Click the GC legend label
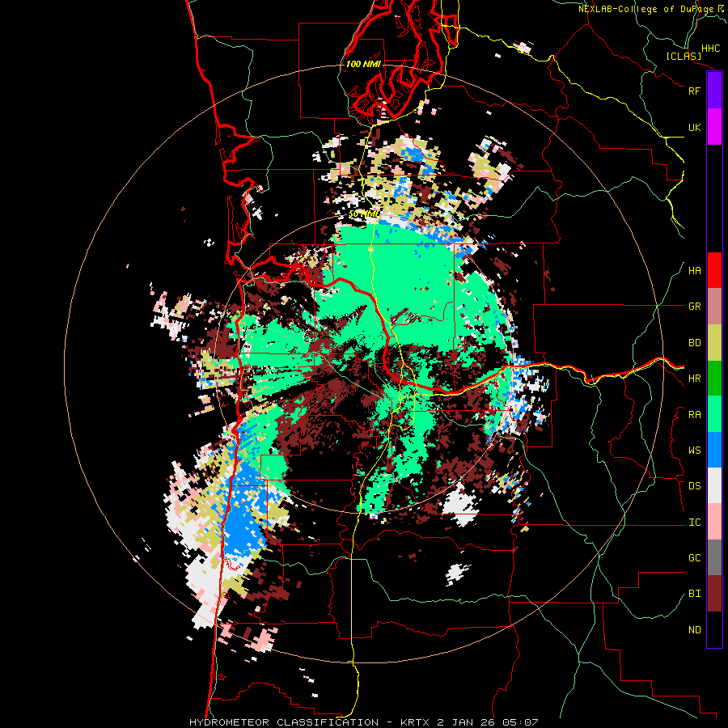This screenshot has width=728, height=728. coord(694,558)
